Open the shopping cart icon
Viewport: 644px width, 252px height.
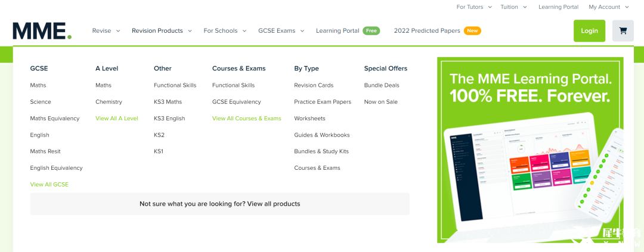tap(623, 31)
